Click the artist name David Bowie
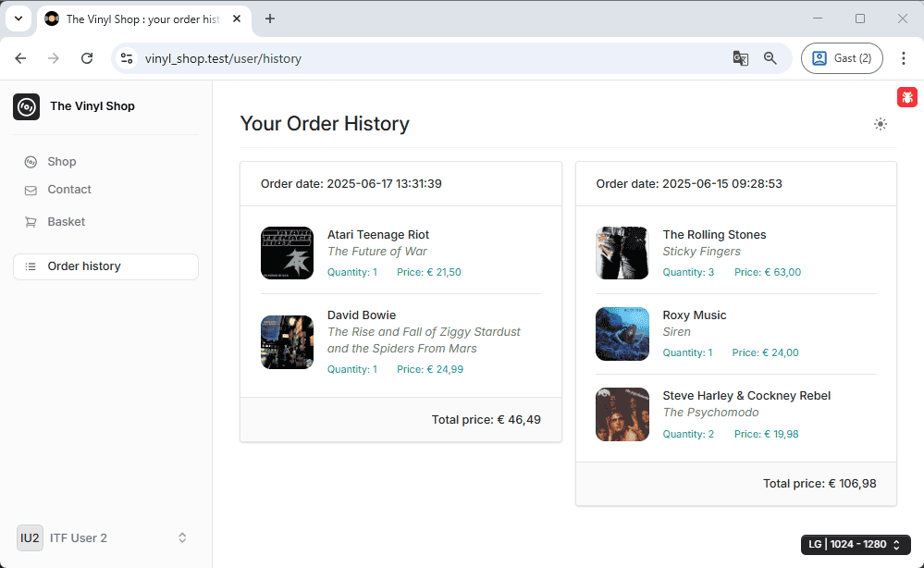This screenshot has width=924, height=568. (x=362, y=315)
